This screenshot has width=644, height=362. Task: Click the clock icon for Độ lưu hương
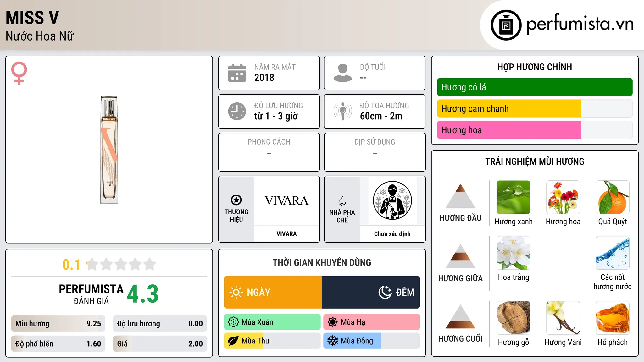click(237, 111)
